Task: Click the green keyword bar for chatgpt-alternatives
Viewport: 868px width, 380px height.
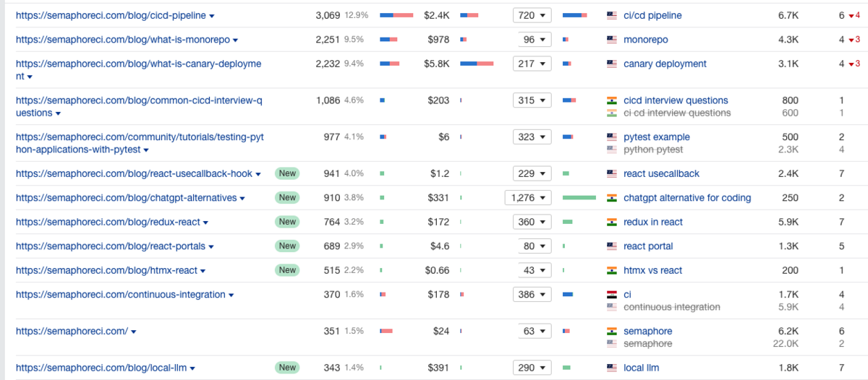Action: (579, 198)
